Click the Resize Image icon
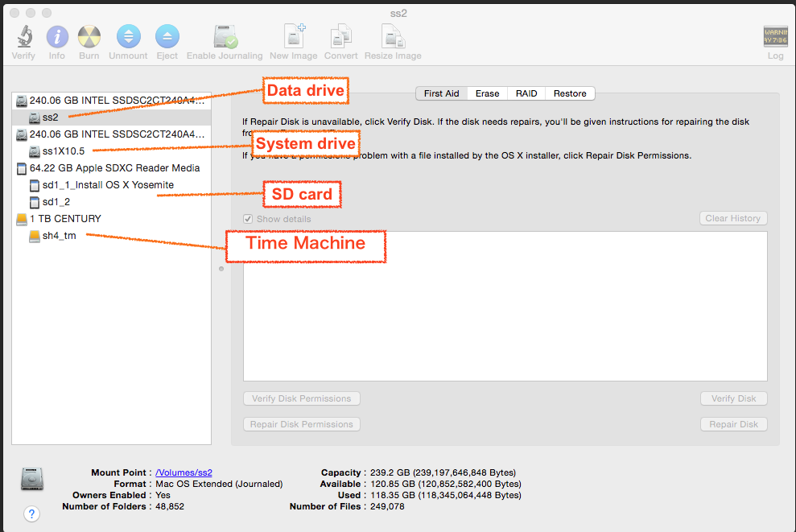 393,37
